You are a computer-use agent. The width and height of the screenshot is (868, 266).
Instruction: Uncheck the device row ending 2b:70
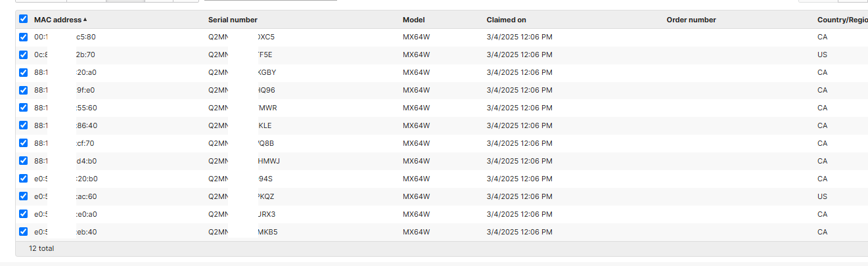[24, 55]
